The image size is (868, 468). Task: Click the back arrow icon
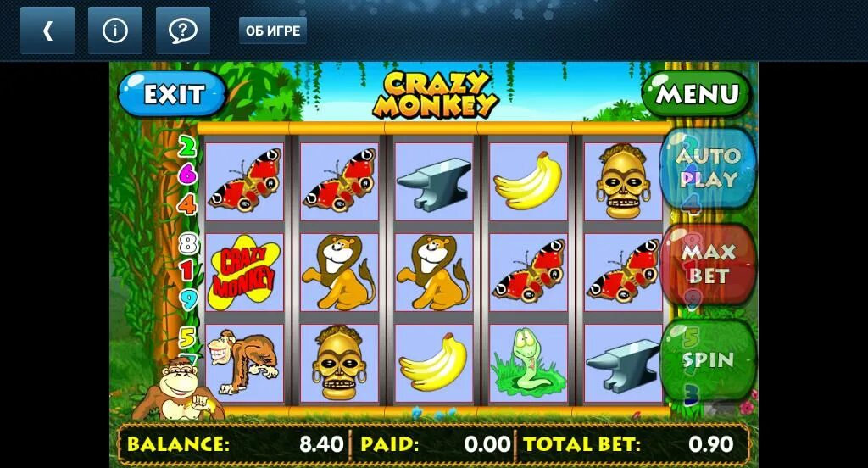[x=47, y=31]
